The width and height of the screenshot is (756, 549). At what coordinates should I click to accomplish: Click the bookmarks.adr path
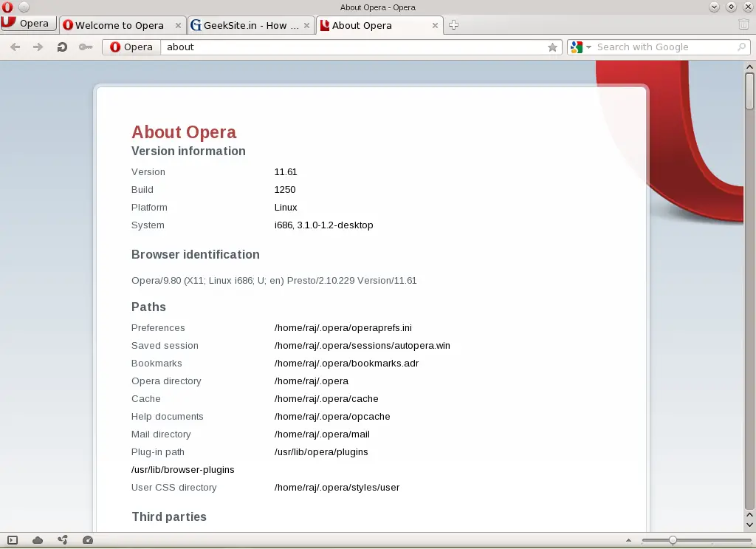click(346, 364)
